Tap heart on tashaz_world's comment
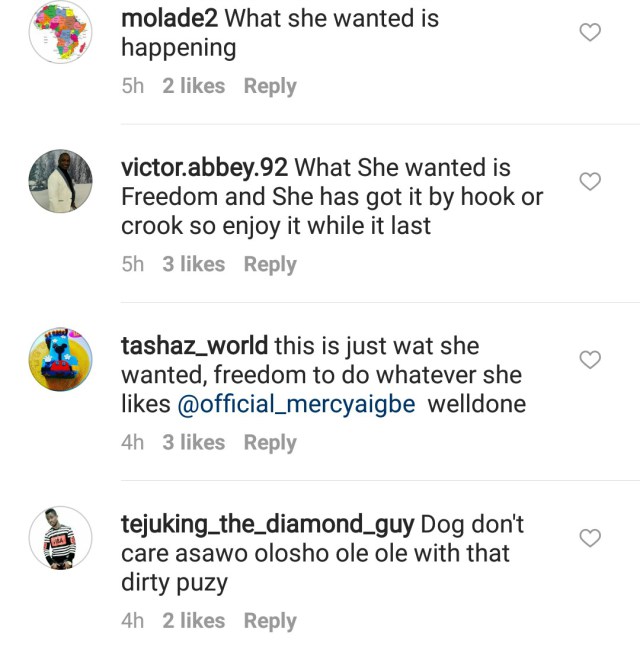 [591, 359]
